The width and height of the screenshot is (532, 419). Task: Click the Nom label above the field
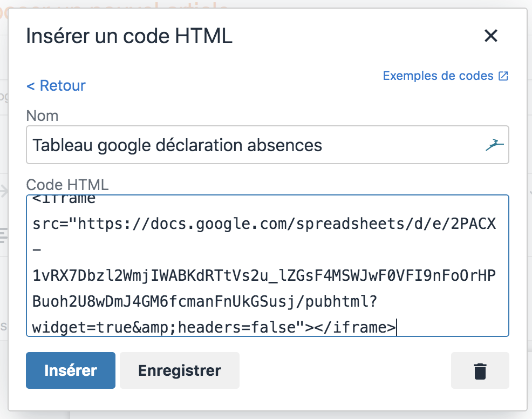pyautogui.click(x=43, y=116)
